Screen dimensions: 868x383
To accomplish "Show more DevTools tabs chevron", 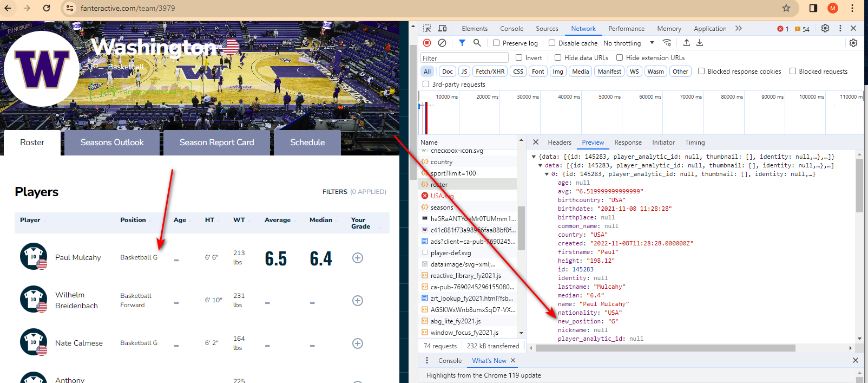I will (739, 28).
